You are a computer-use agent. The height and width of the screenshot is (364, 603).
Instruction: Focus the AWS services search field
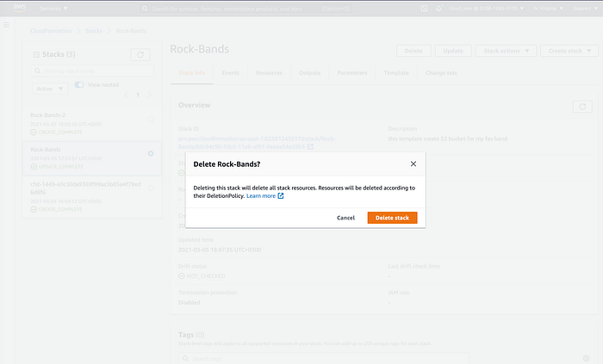tap(246, 9)
